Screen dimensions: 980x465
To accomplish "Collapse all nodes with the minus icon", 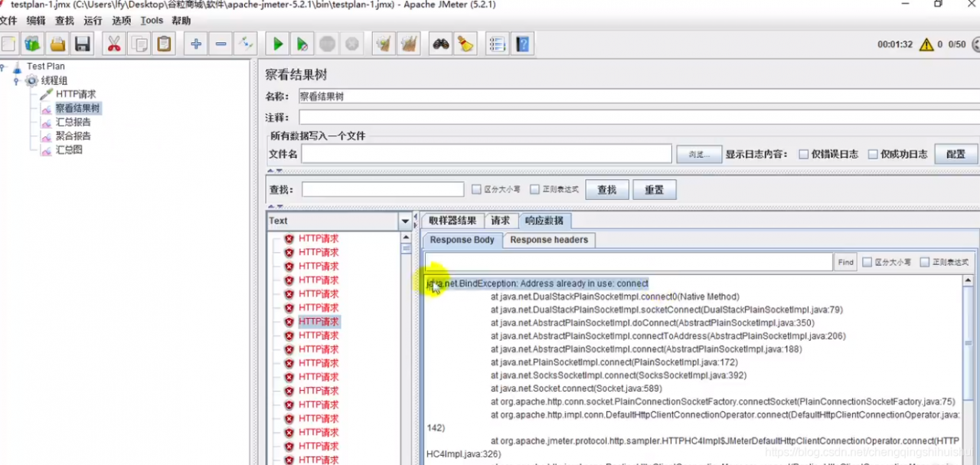I will 221,44.
